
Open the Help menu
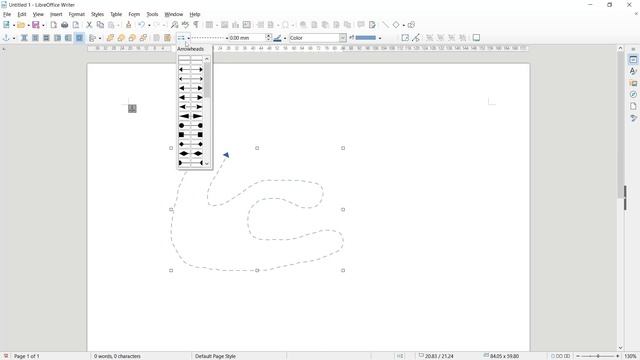click(195, 14)
